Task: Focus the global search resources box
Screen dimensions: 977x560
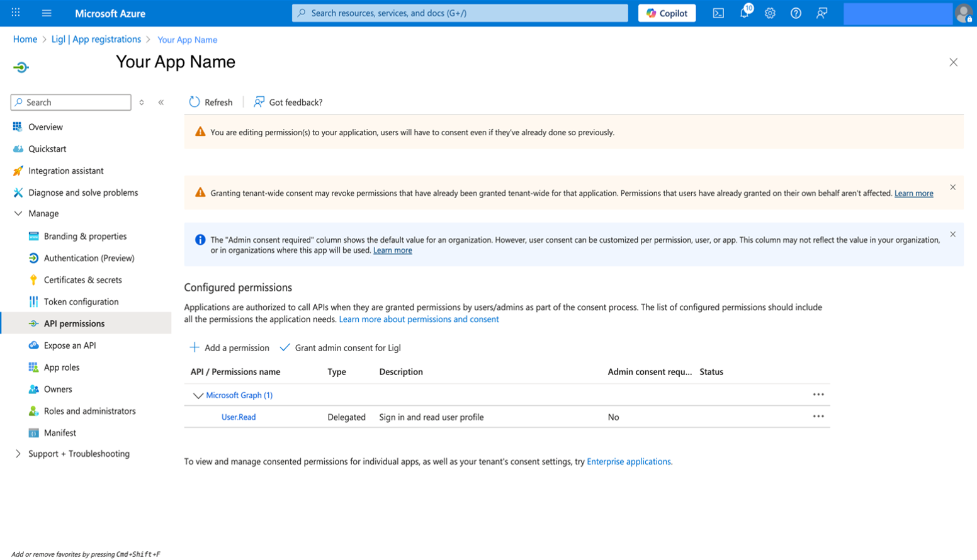Action: point(460,13)
